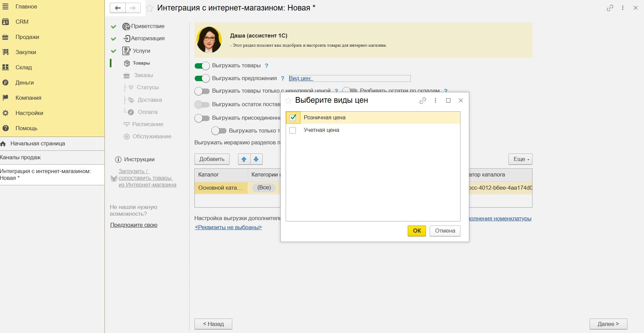Move catalog row down with arrow
The image size is (644, 333).
click(x=256, y=159)
